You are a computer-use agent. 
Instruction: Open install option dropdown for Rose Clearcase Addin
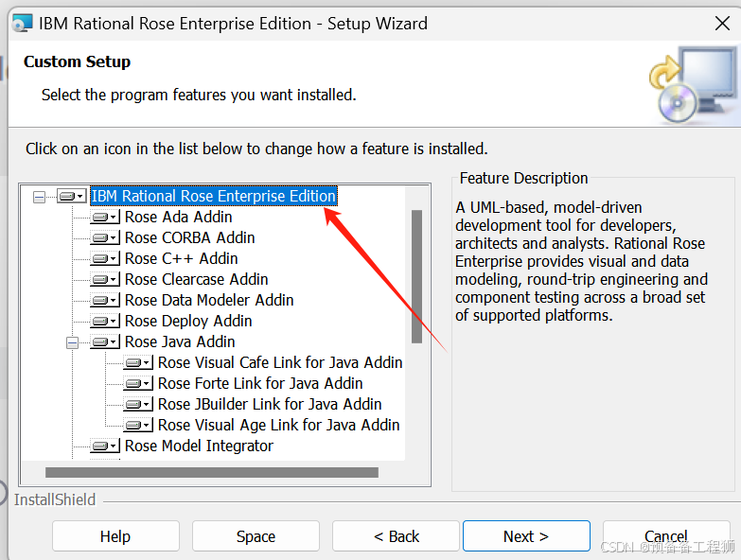point(105,280)
